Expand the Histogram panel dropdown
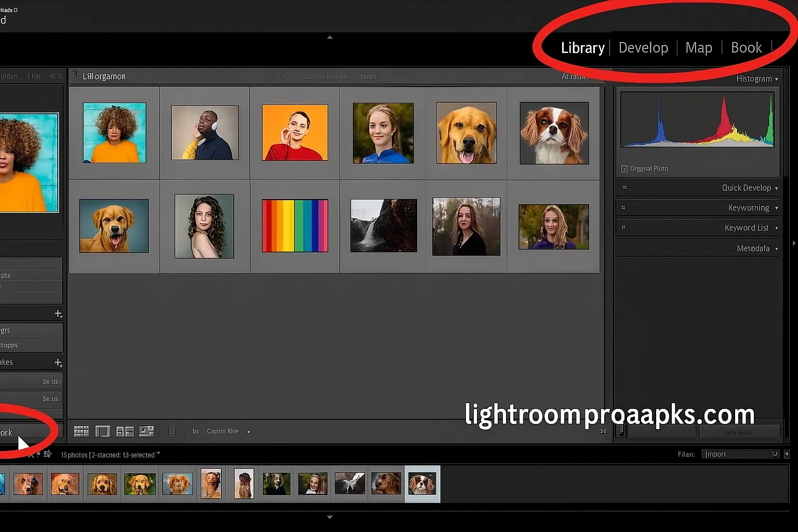The image size is (798, 532). 776,78
